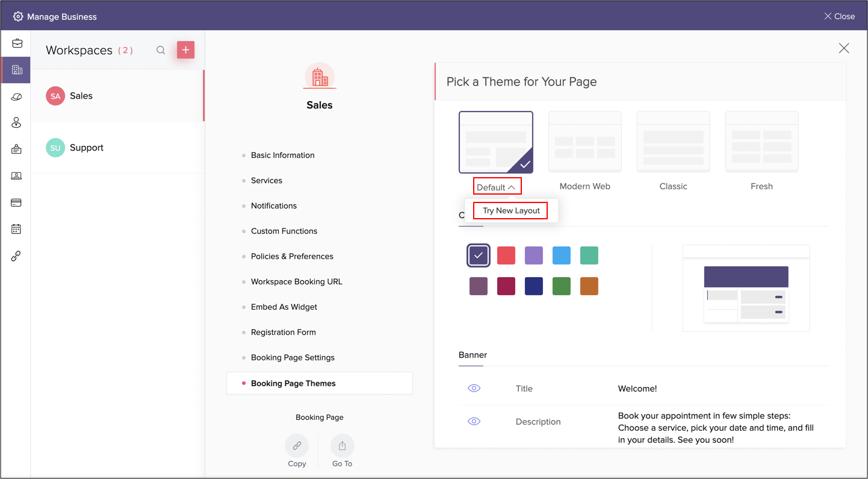Open Booking Page Settings in the Sales menu
This screenshot has height=479, width=868.
pos(293,357)
